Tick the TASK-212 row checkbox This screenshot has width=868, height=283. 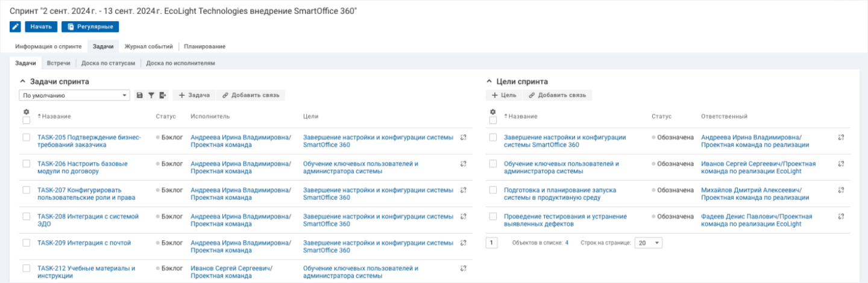coord(26,269)
